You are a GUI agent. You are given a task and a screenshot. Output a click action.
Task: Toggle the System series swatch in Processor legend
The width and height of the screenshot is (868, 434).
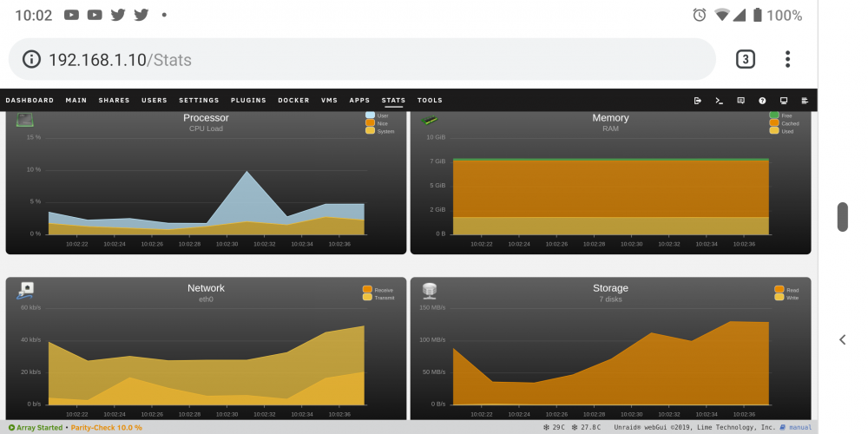[x=371, y=131]
